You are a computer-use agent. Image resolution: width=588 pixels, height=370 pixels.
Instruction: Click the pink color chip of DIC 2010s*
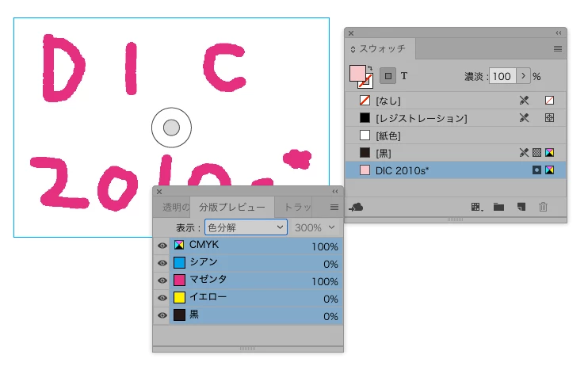coord(365,170)
